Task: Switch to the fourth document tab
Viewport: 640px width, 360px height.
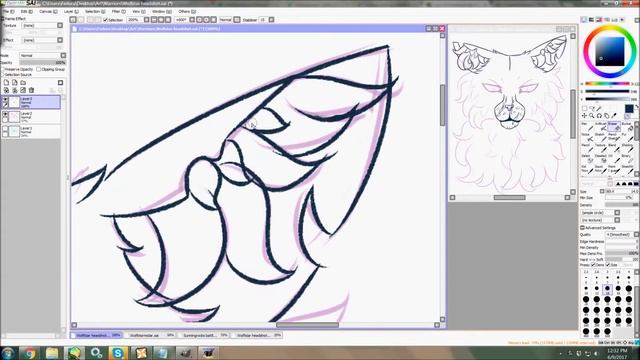Action: pos(257,335)
